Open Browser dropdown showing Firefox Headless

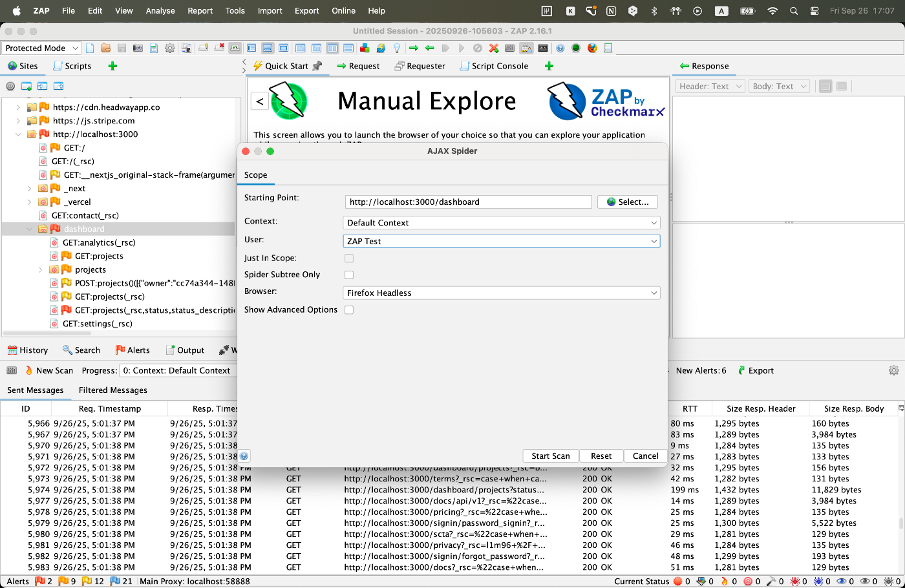[501, 293]
